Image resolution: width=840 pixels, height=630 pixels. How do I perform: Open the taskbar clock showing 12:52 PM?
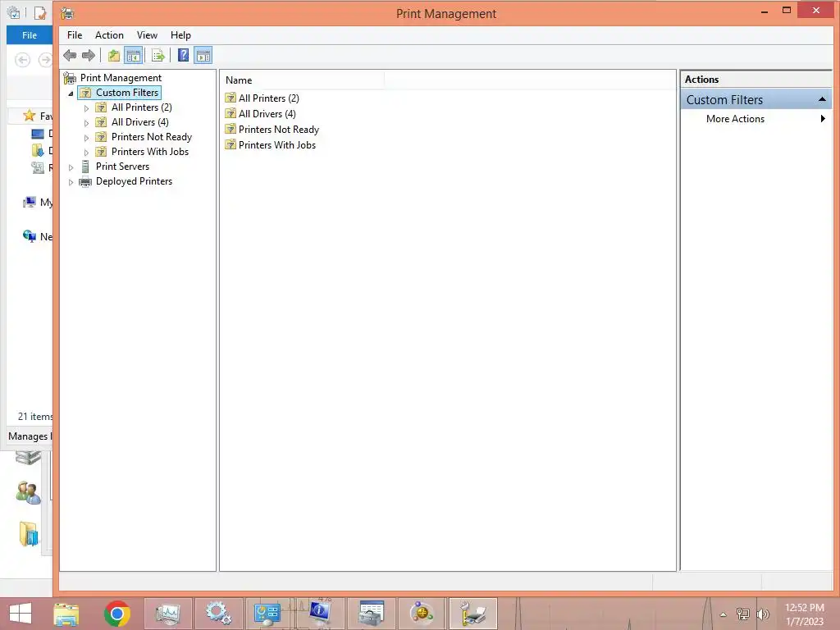point(804,614)
